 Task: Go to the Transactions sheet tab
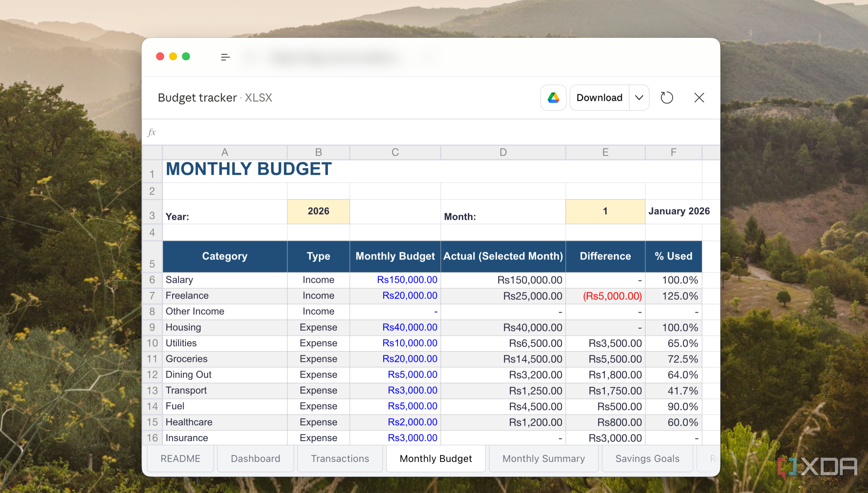[340, 459]
